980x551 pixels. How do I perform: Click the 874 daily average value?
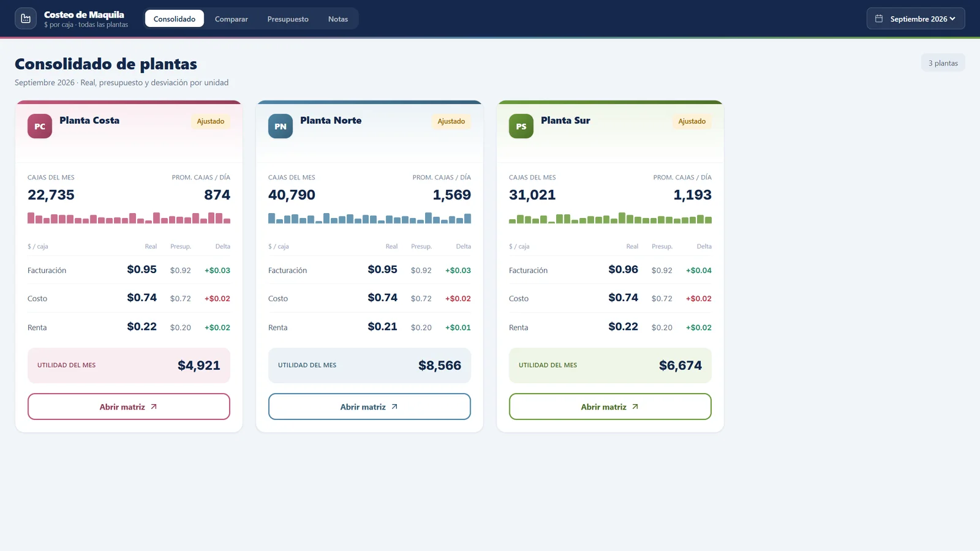(217, 195)
